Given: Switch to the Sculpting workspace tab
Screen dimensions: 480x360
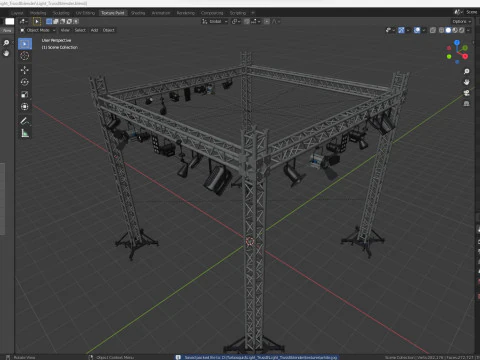Looking at the screenshot, I should coord(61,13).
